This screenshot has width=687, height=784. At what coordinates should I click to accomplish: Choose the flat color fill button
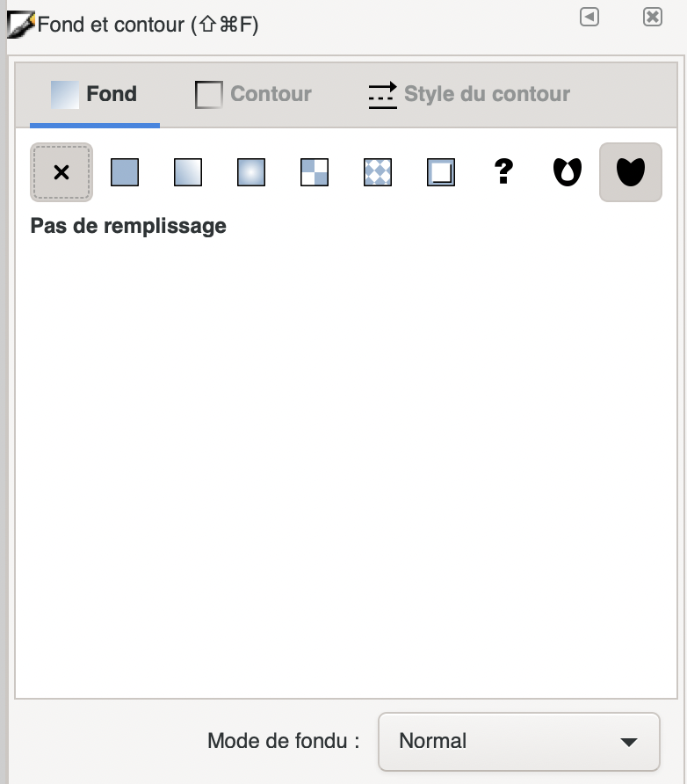125,172
